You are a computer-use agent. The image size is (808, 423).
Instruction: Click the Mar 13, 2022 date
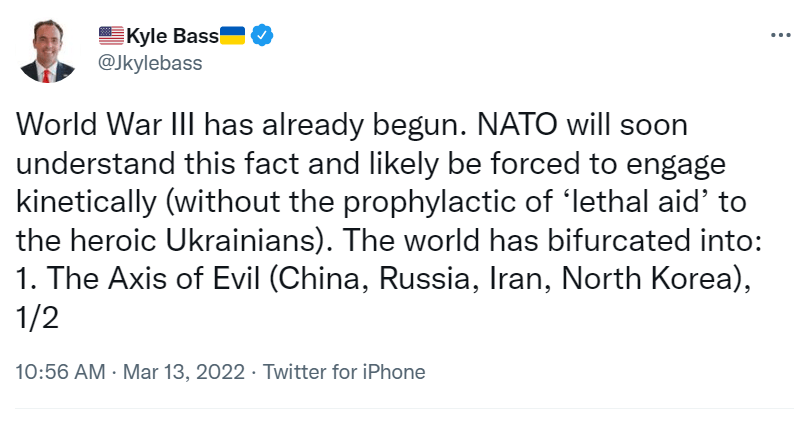coord(183,372)
